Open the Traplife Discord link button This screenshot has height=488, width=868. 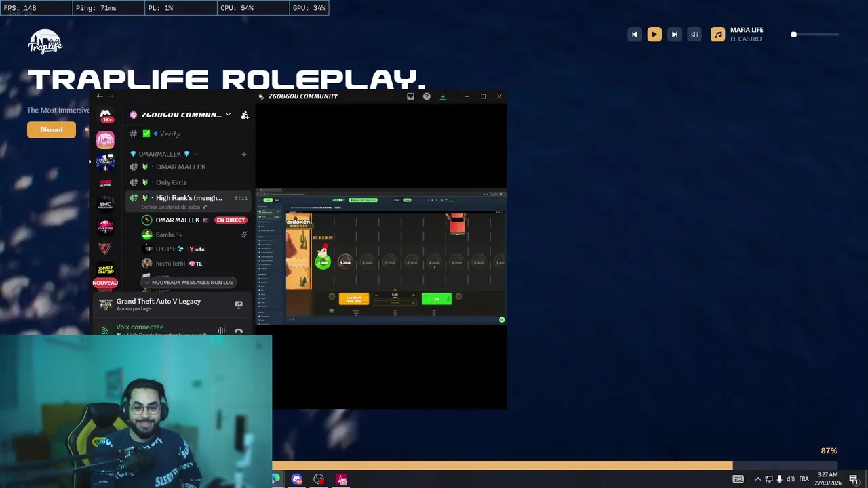52,129
